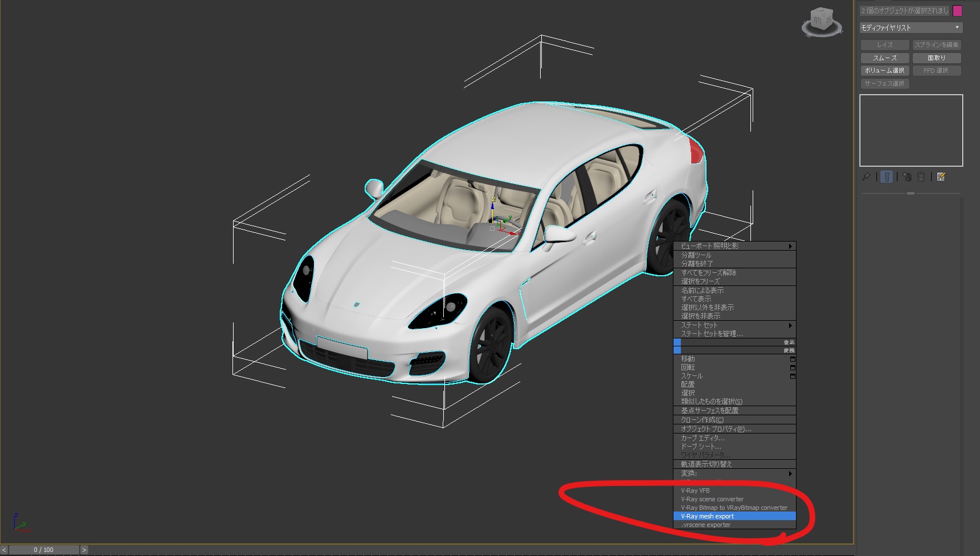980x556 pixels.
Task: Open the モディファイヤ リスト dropdown
Action: click(910, 27)
